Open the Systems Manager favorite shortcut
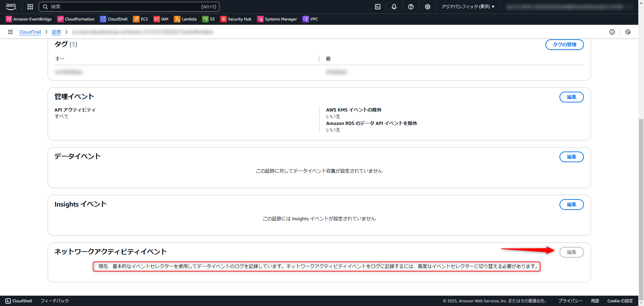Viewport: 644px width, 306px height. click(x=277, y=19)
